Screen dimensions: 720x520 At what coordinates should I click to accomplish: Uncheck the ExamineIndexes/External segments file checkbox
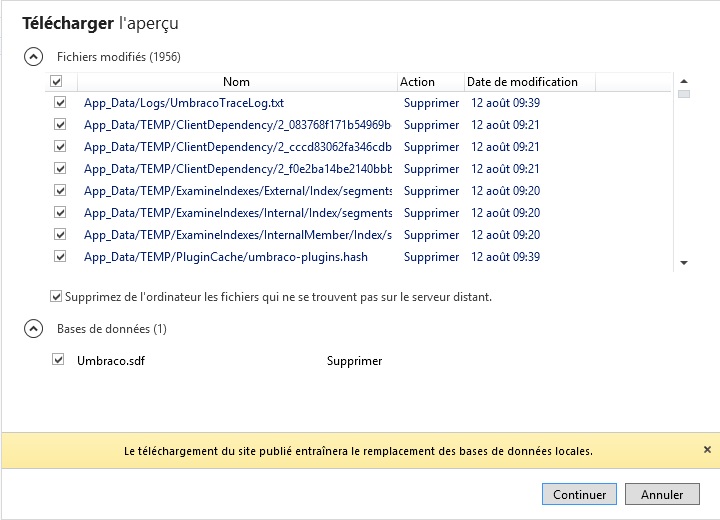60,191
